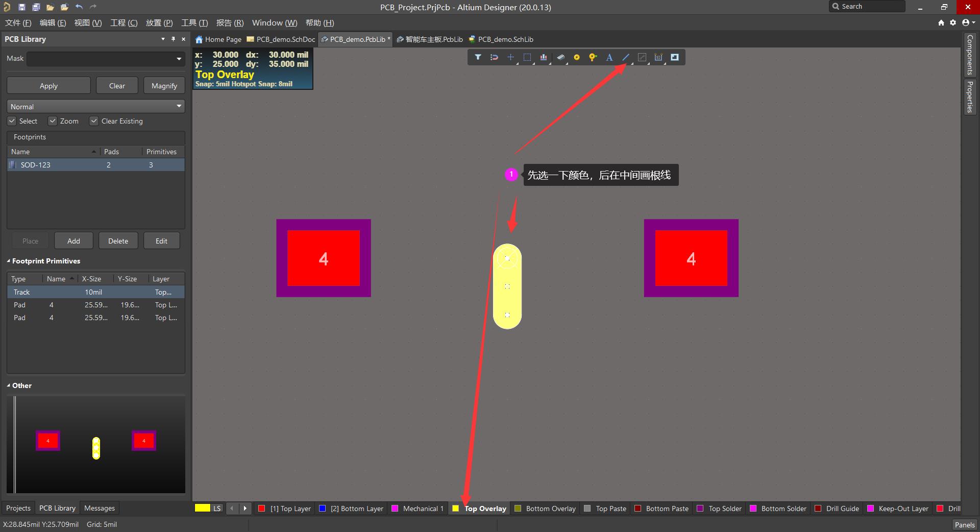Click the home icon at top right
Viewport: 980px width, 532px height.
[941, 22]
